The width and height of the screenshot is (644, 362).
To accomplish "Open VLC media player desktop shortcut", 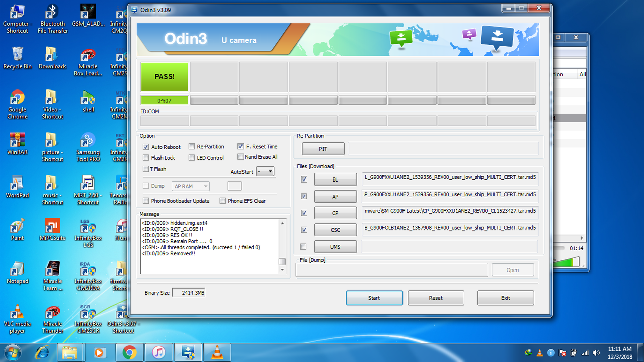I will pyautogui.click(x=17, y=319).
